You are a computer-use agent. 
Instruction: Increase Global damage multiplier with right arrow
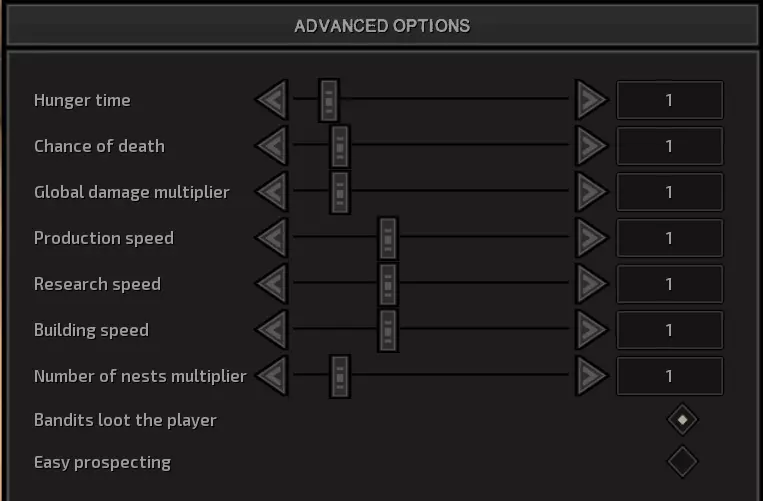[591, 192]
